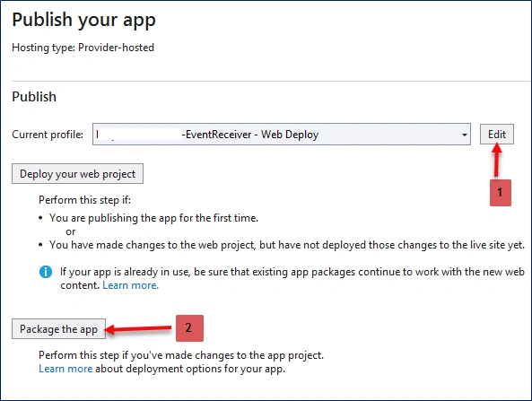Expand the Current profile dropdown arrow
The height and width of the screenshot is (401, 532).
click(464, 135)
